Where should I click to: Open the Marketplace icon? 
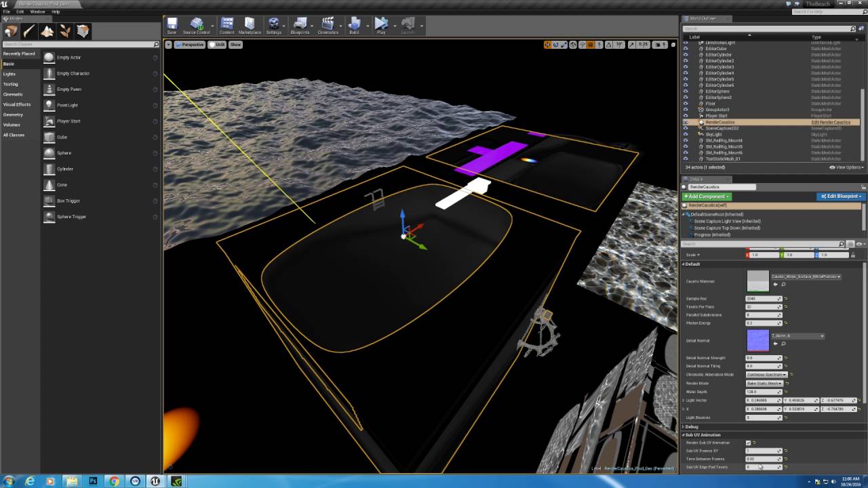point(250,26)
